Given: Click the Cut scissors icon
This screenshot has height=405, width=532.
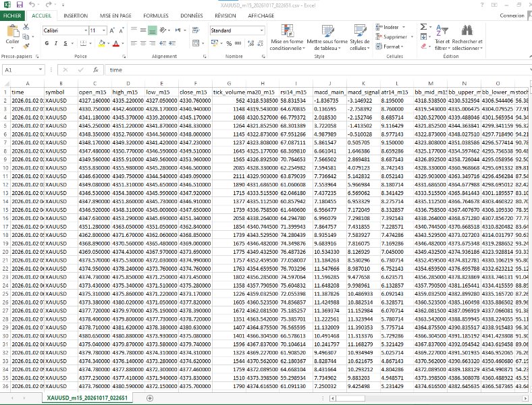Looking at the screenshot, I should pos(26,27).
